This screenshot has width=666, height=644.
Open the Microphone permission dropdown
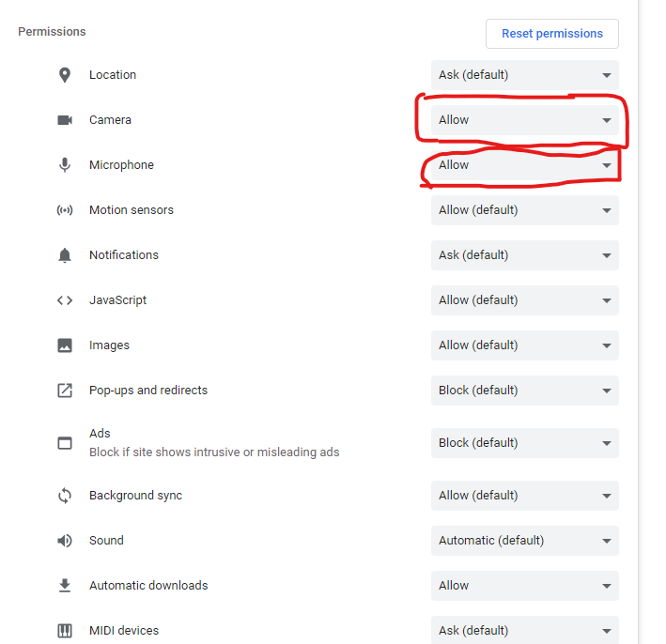click(x=524, y=165)
